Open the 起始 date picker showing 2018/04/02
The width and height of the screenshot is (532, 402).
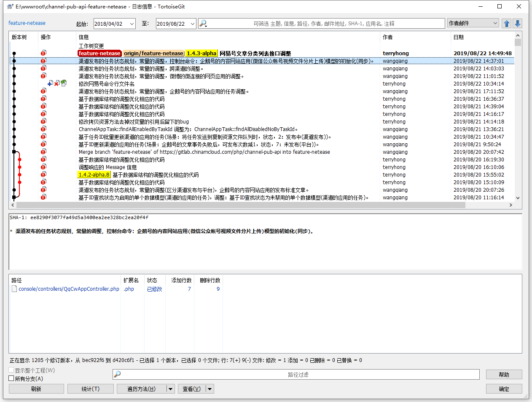tap(132, 24)
